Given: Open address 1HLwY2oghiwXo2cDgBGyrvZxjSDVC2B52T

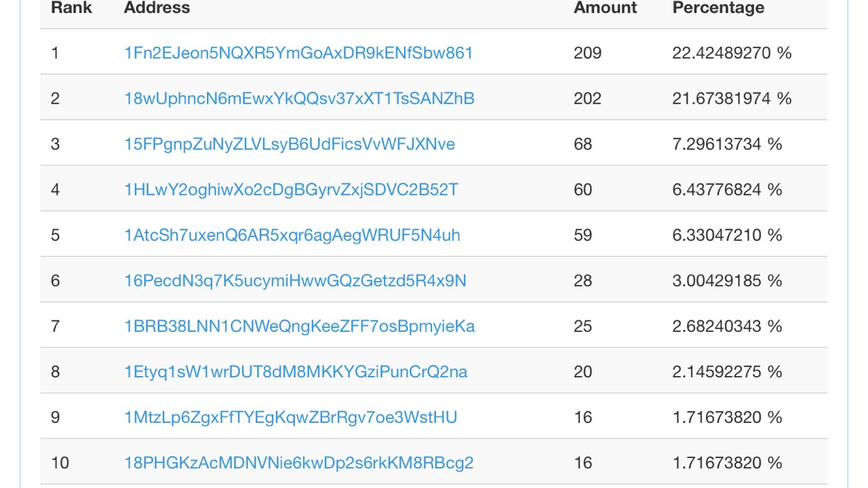Looking at the screenshot, I should [x=291, y=189].
